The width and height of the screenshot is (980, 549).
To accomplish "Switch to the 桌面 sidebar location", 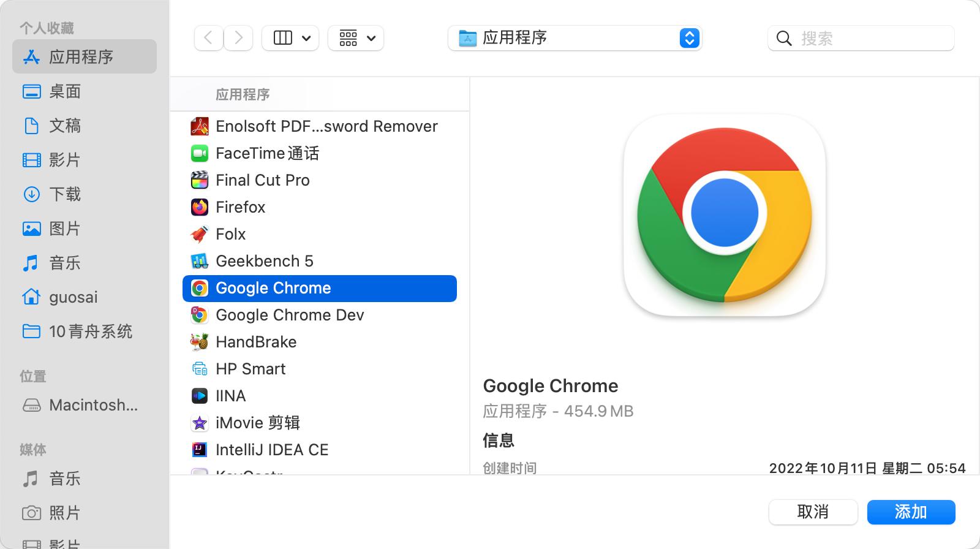I will click(x=66, y=91).
